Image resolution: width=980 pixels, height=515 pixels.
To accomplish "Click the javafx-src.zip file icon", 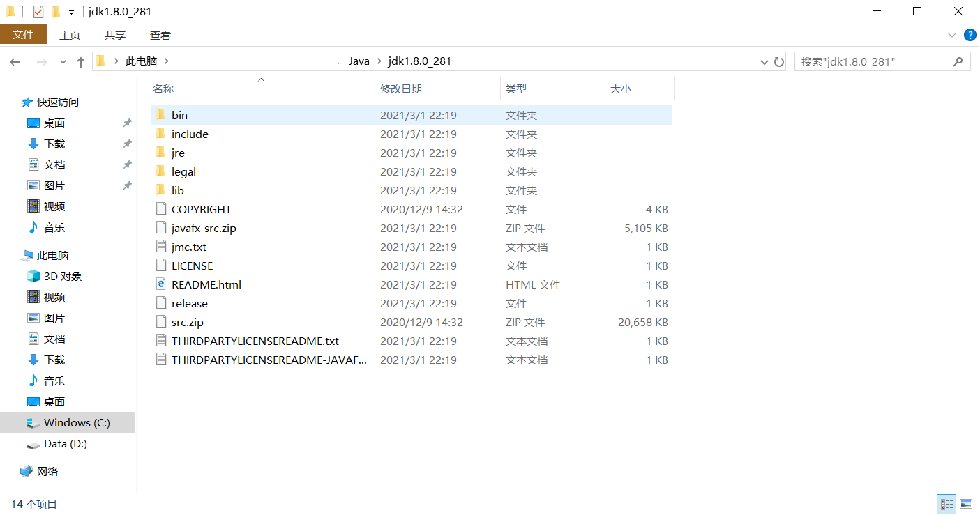I will [160, 228].
